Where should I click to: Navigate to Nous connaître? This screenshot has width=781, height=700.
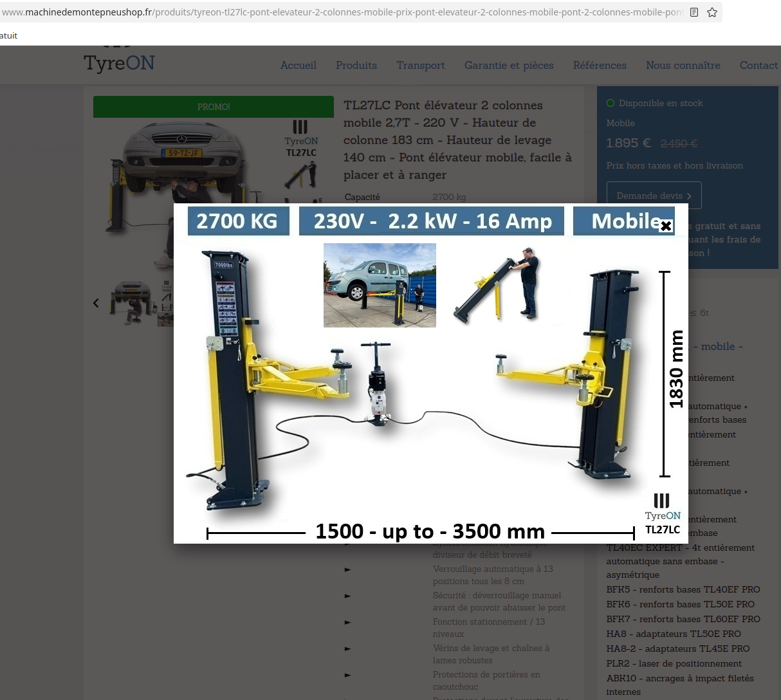(683, 65)
